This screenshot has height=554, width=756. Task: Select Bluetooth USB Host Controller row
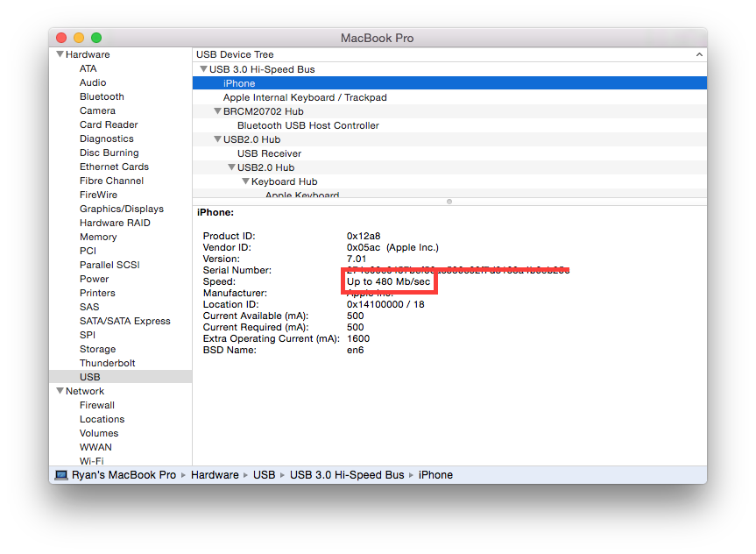coord(449,125)
